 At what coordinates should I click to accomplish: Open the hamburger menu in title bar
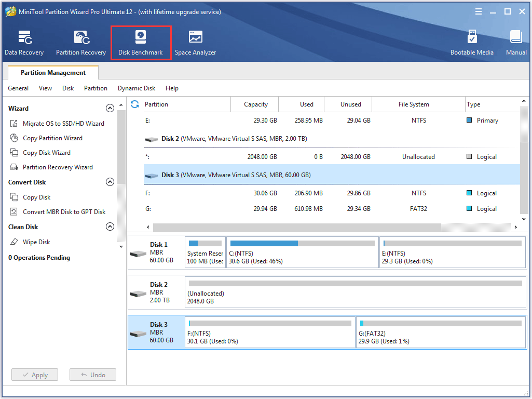coord(478,11)
